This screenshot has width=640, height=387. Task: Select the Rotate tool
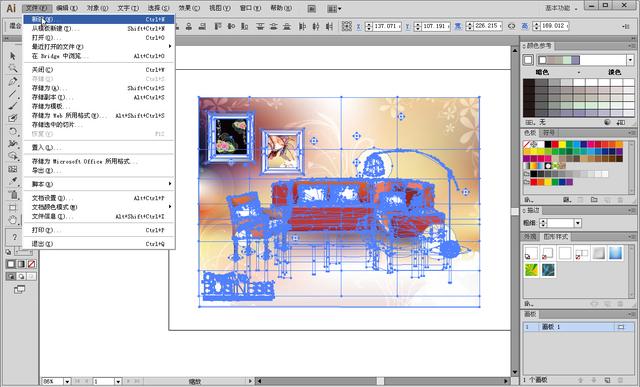tap(13, 131)
